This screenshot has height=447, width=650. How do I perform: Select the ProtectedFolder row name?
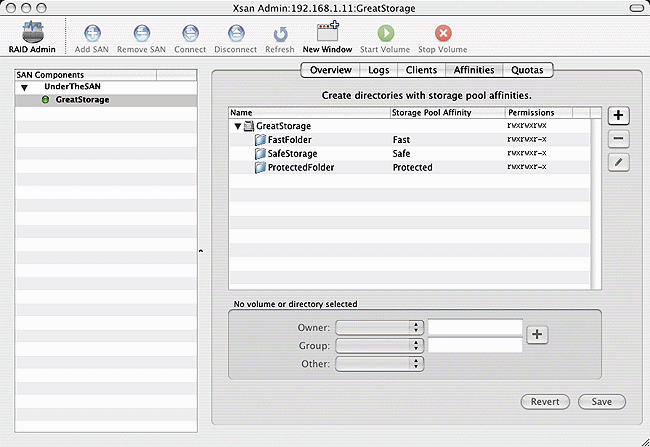coord(301,168)
